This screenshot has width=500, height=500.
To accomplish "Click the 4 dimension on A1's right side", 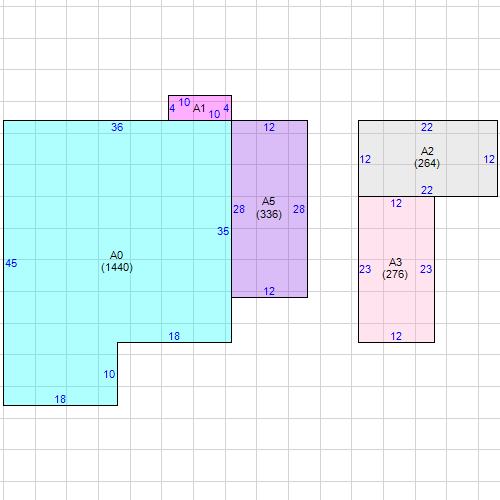I will [x=226, y=108].
